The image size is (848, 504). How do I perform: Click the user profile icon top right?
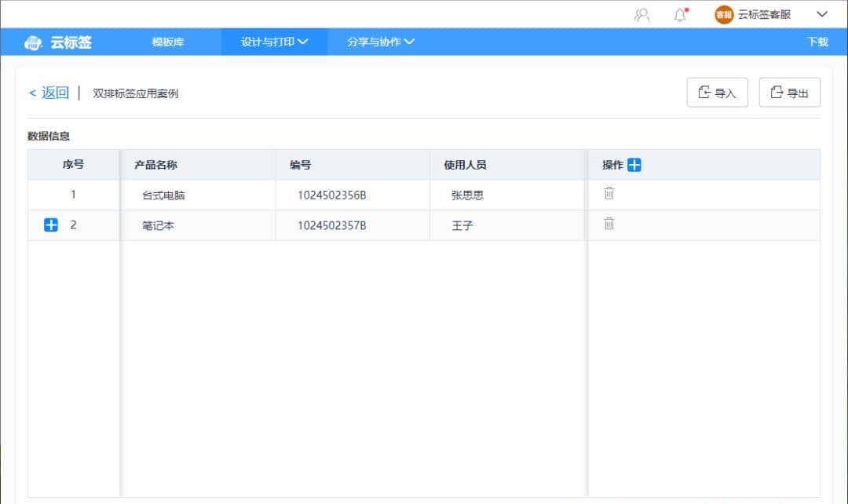[x=642, y=14]
